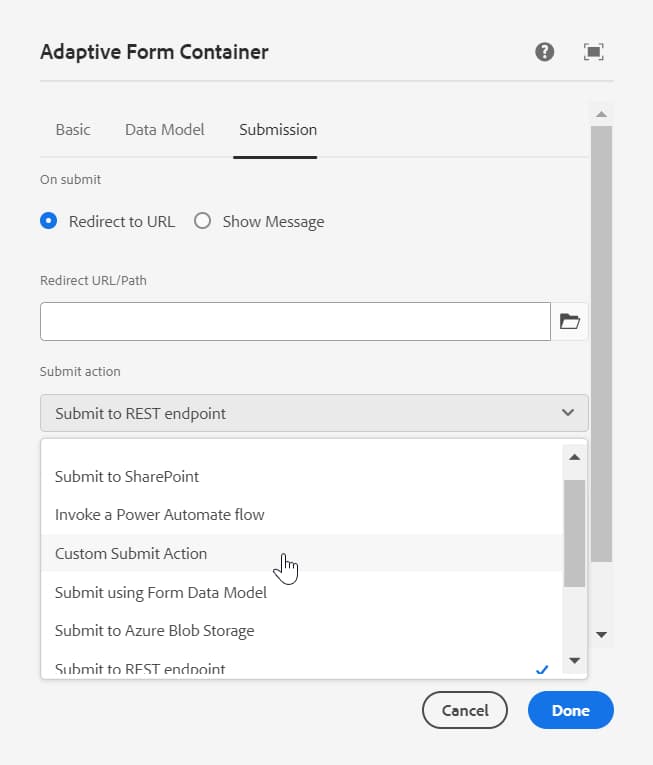Pick Custom Submit Action from list
This screenshot has width=653, height=765.
[x=131, y=553]
